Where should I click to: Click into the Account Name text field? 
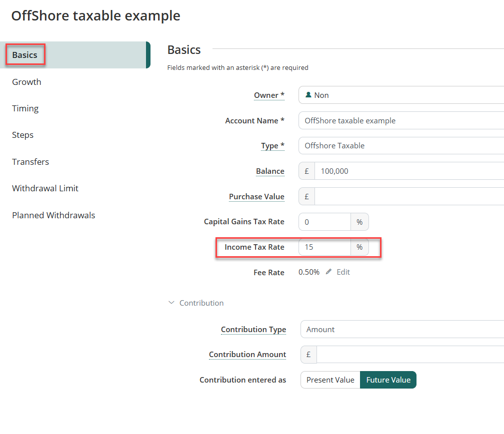pyautogui.click(x=401, y=120)
